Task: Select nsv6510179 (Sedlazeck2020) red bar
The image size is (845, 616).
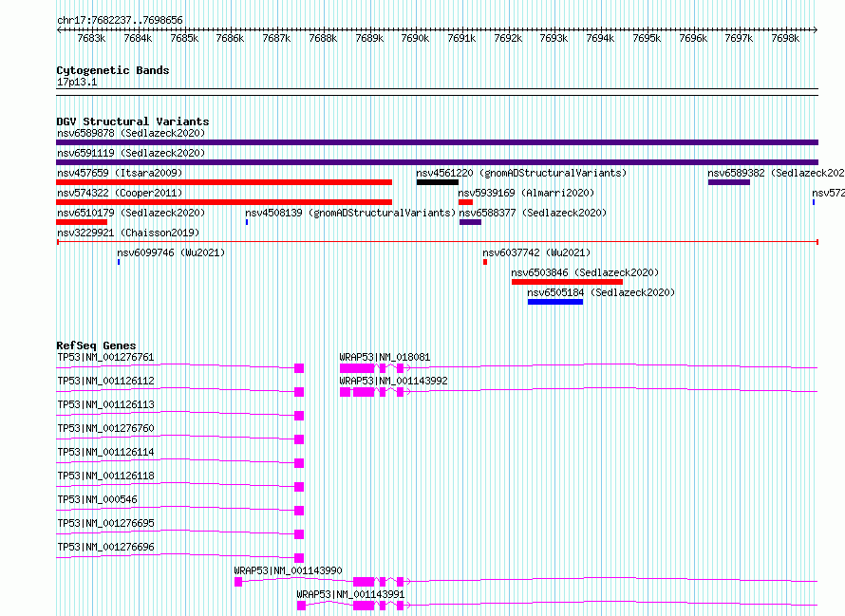Action: click(x=82, y=222)
